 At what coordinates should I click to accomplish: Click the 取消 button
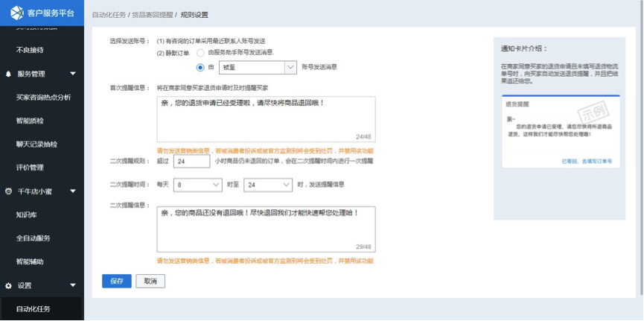(150, 281)
